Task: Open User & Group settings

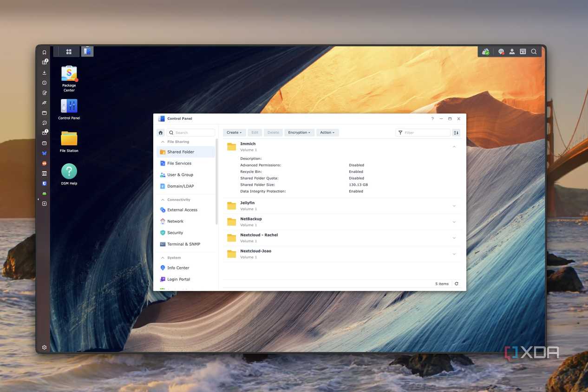Action: [x=186, y=175]
